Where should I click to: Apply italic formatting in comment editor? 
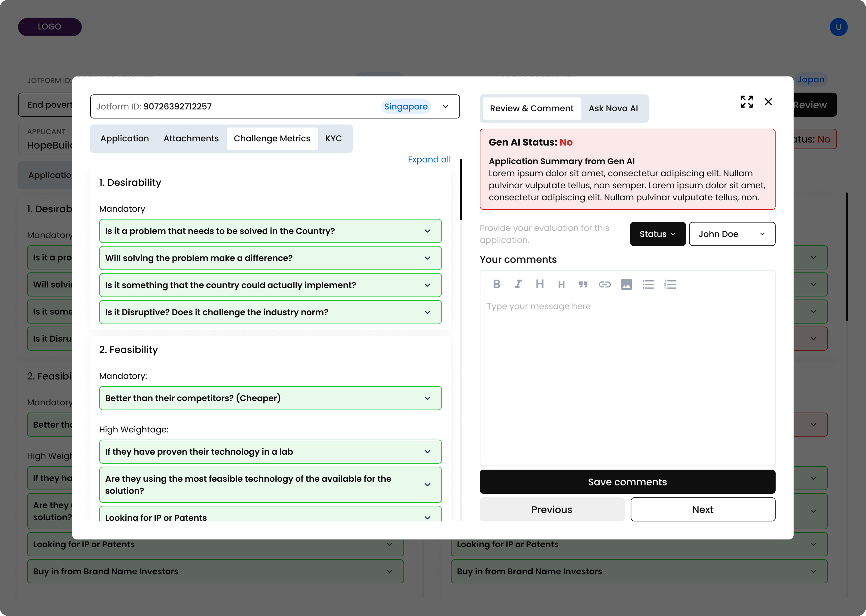point(518,284)
